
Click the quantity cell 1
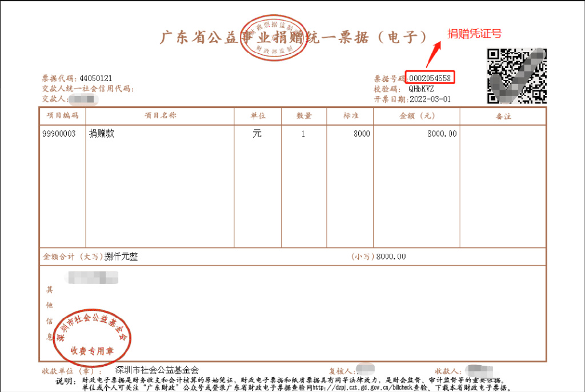click(x=303, y=134)
